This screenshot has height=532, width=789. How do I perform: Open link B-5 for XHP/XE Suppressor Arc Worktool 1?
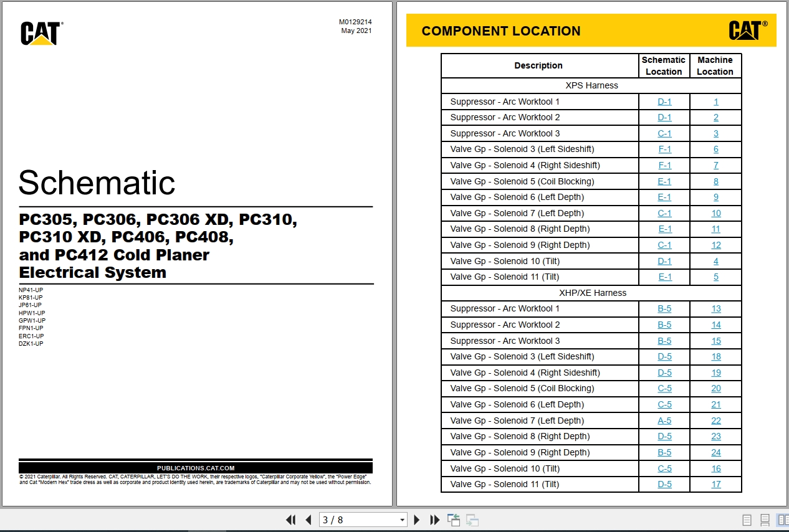[x=664, y=308]
